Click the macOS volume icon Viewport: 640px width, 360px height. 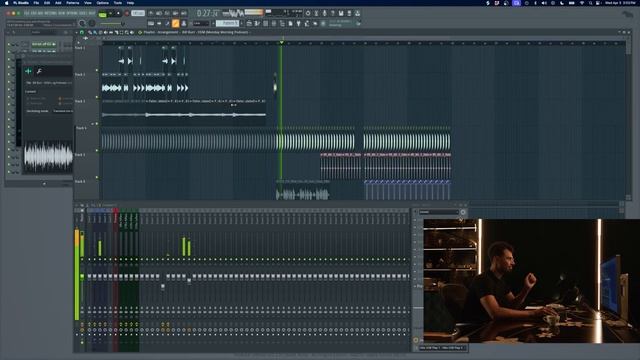tap(544, 3)
